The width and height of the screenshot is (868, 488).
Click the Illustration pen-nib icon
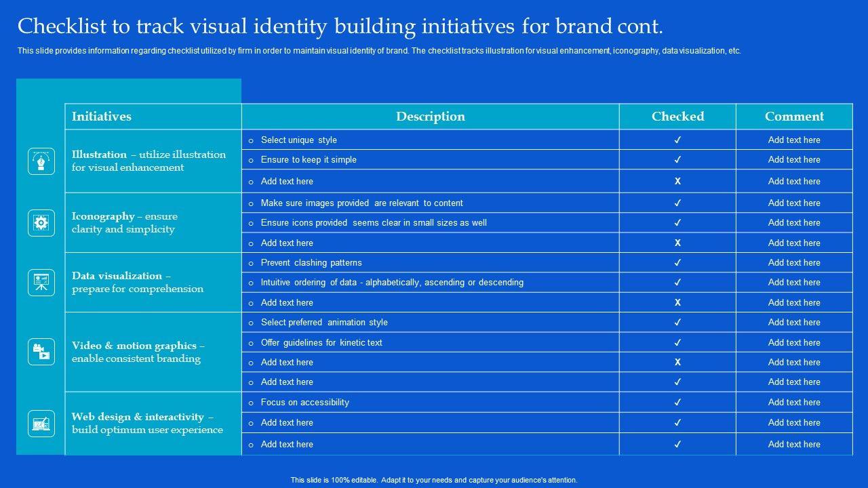click(41, 161)
